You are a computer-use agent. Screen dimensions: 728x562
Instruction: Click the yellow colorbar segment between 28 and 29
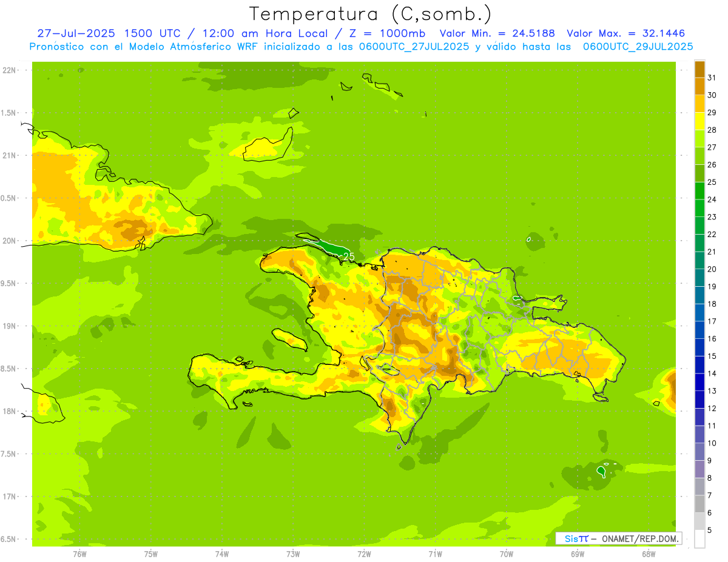point(699,121)
